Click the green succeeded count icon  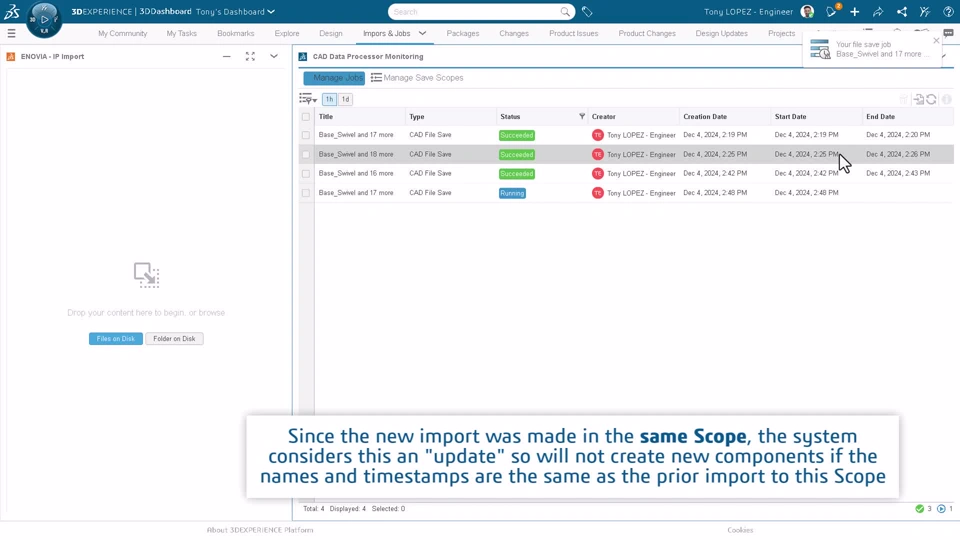pyautogui.click(x=920, y=509)
